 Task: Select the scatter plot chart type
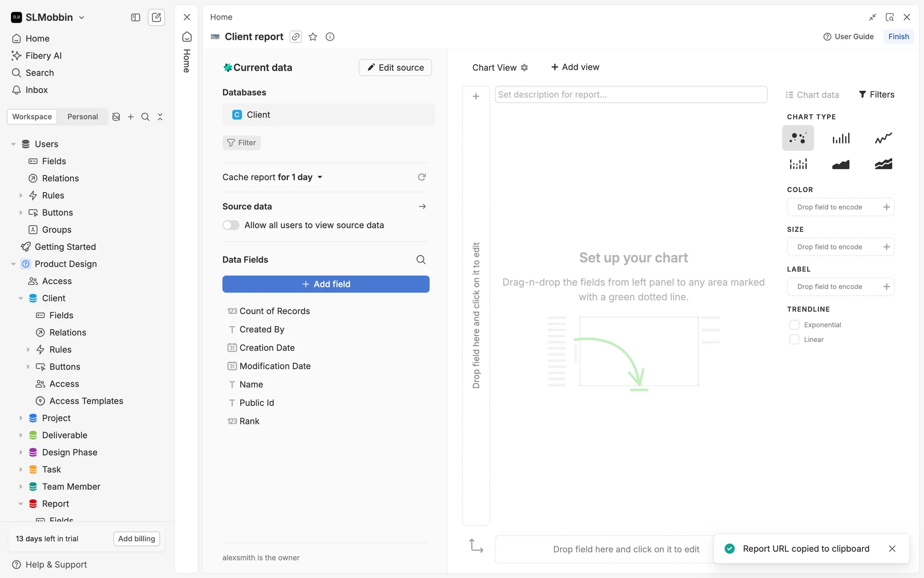pos(797,138)
